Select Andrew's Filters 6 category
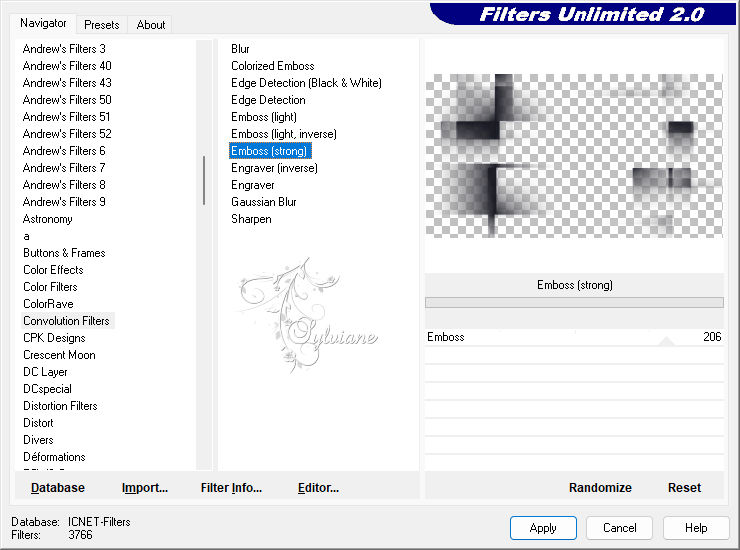This screenshot has height=550, width=740. click(x=64, y=151)
